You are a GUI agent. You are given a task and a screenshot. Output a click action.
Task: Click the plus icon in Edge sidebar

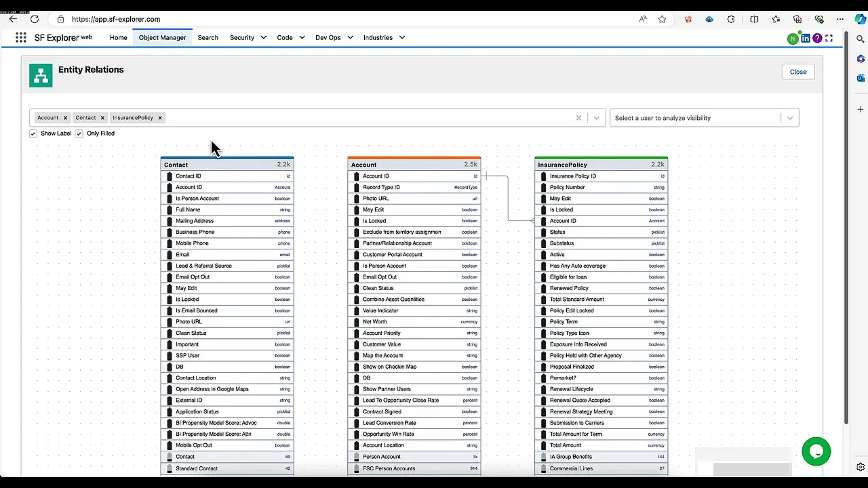860,109
